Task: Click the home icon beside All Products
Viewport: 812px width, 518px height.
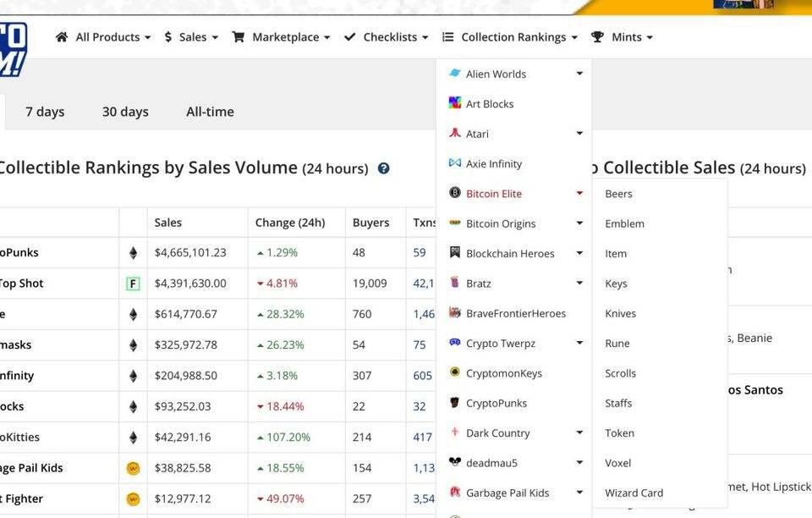Action: 62,36
